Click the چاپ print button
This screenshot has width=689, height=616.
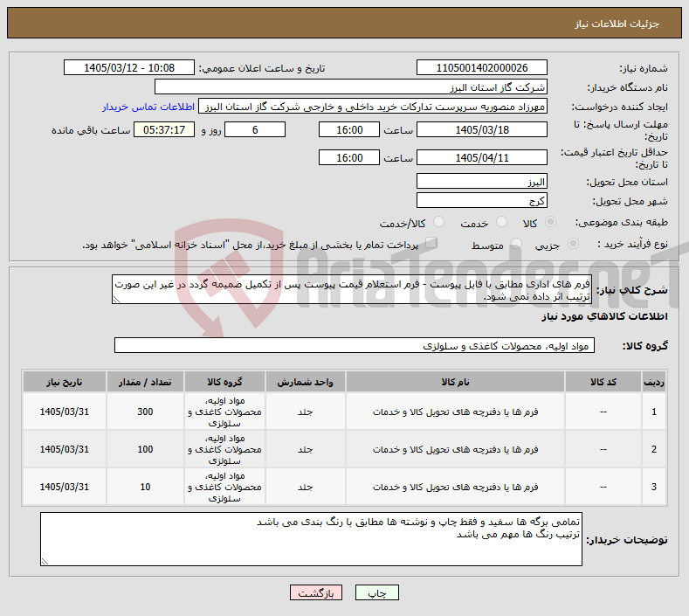(377, 592)
